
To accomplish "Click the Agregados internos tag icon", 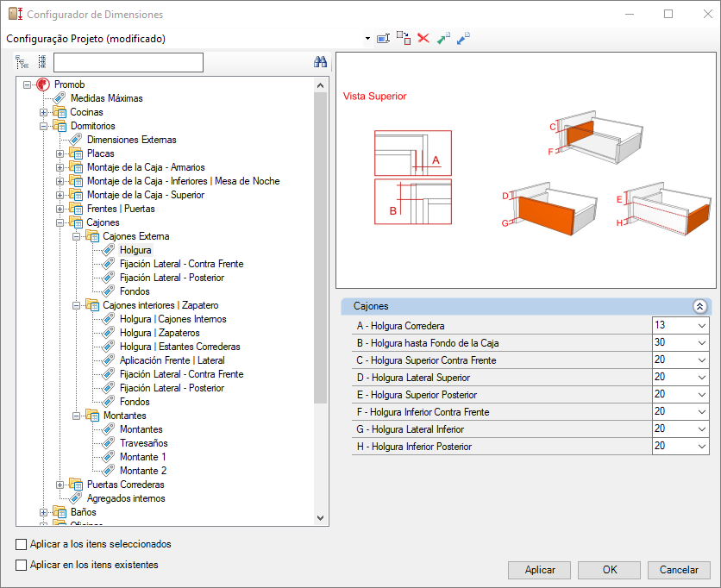I will [76, 498].
